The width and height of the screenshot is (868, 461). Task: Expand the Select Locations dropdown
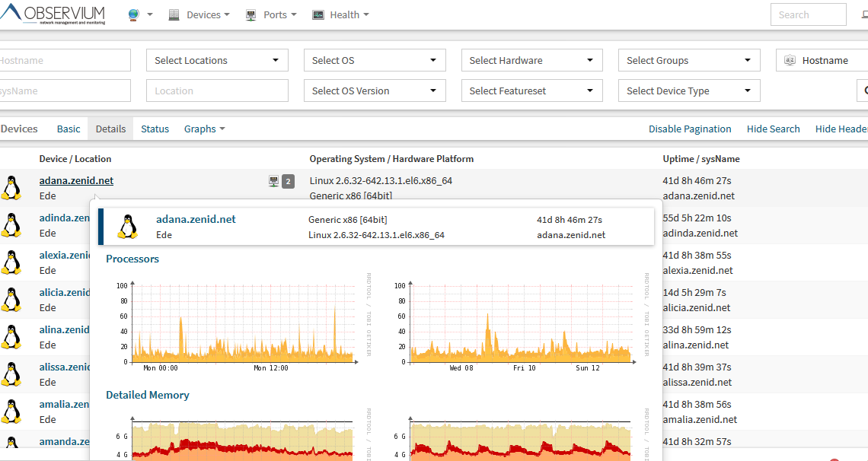point(217,60)
